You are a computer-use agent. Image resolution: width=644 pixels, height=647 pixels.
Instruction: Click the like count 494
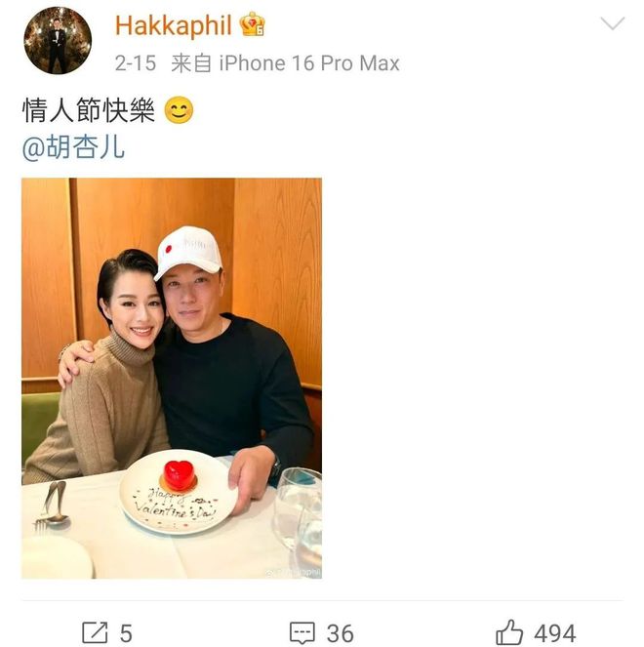pyautogui.click(x=555, y=633)
